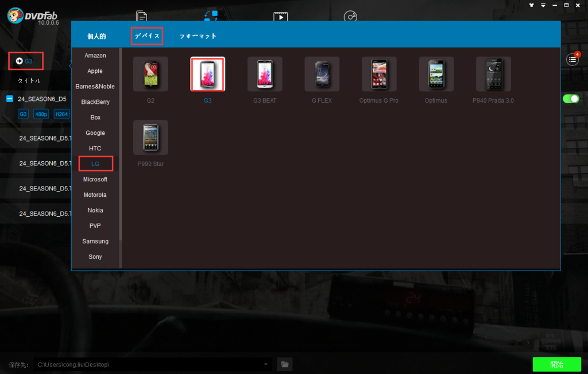Screen dimensions: 588x374
Task: Click the green 開始 start button
Action: (x=557, y=364)
